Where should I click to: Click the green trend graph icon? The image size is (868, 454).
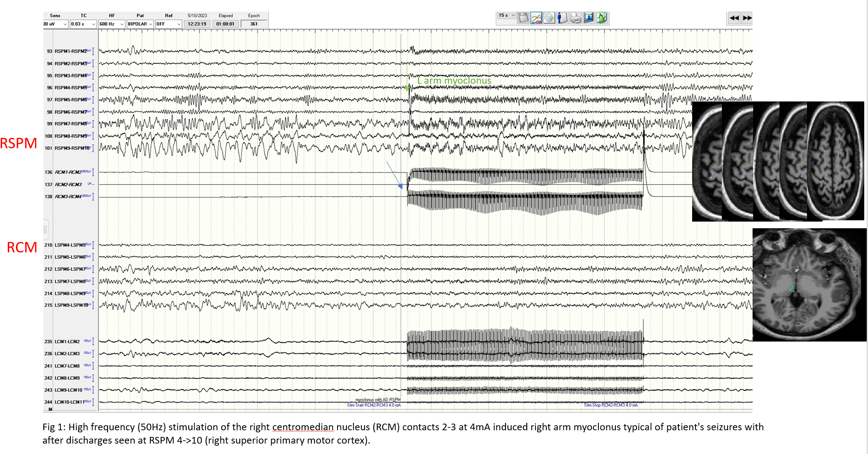click(x=602, y=18)
